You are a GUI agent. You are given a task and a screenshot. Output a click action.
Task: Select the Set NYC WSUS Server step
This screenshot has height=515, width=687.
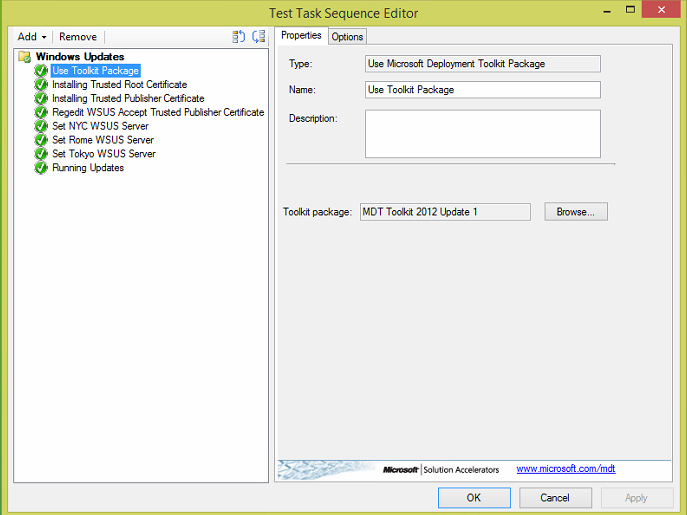pyautogui.click(x=100, y=126)
